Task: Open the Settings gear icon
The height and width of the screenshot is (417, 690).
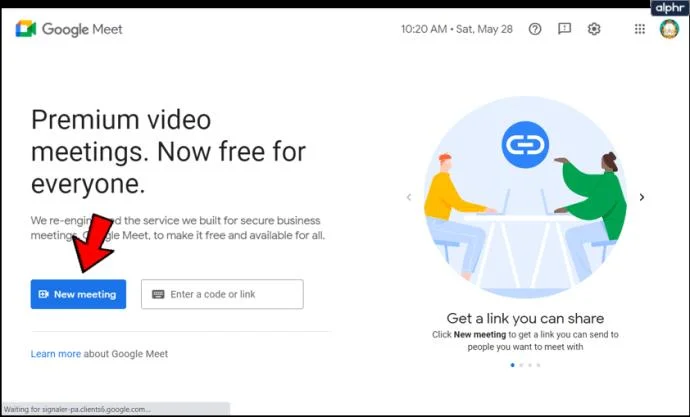Action: pos(594,29)
